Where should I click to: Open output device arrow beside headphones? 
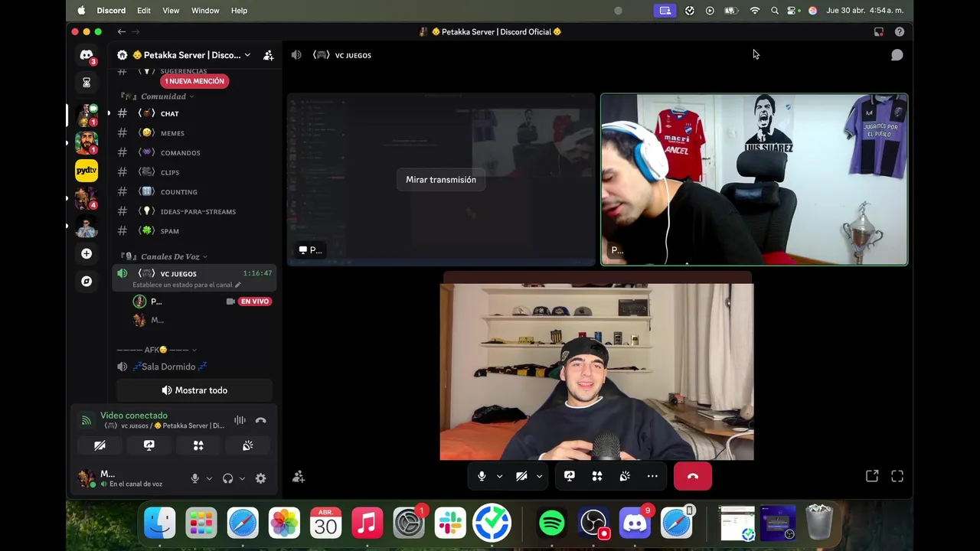click(242, 478)
